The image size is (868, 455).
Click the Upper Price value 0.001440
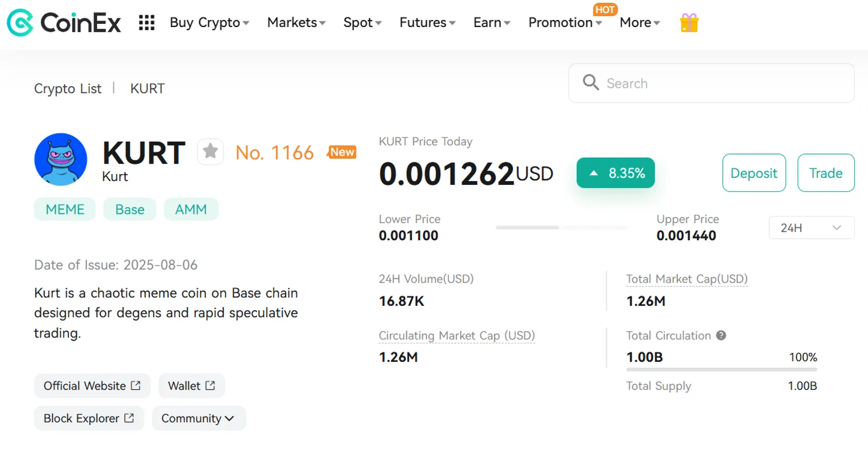(x=686, y=235)
